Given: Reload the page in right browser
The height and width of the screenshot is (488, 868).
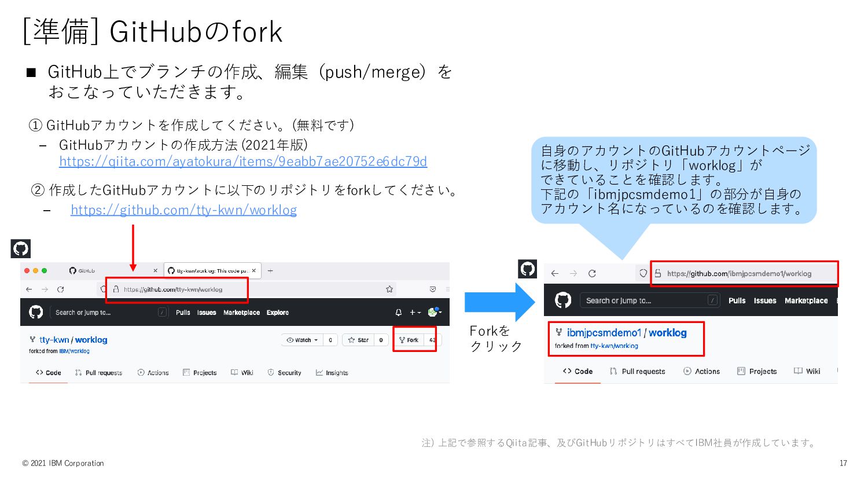Looking at the screenshot, I should pyautogui.click(x=592, y=273).
